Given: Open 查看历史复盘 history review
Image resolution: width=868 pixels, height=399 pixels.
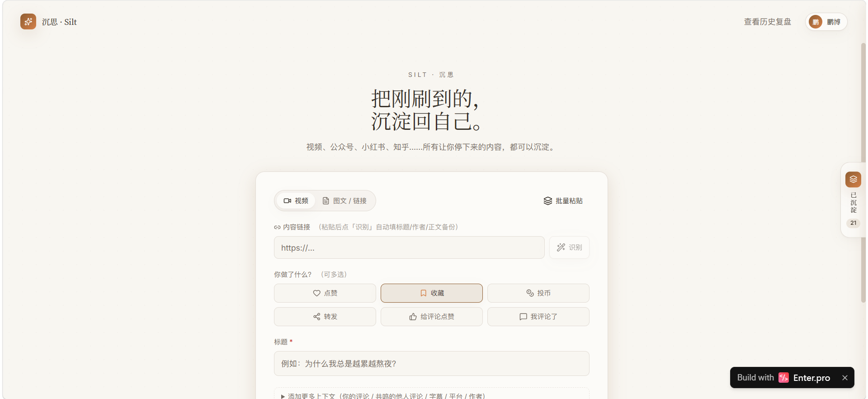Looking at the screenshot, I should 767,22.
